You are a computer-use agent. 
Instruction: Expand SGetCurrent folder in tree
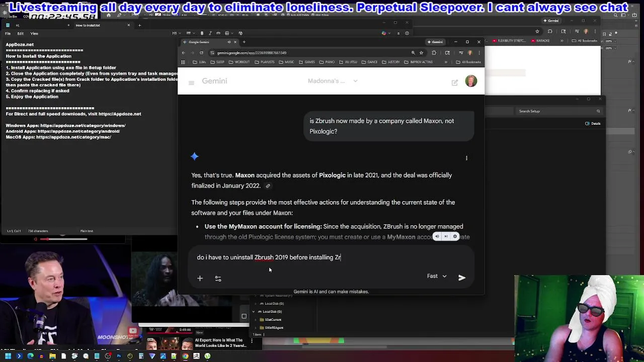255,320
